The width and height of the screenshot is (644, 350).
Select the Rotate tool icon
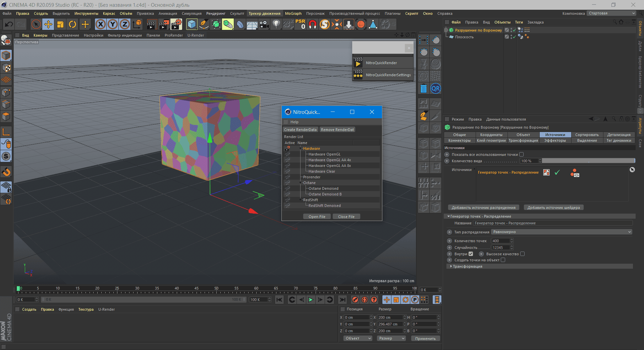click(72, 24)
